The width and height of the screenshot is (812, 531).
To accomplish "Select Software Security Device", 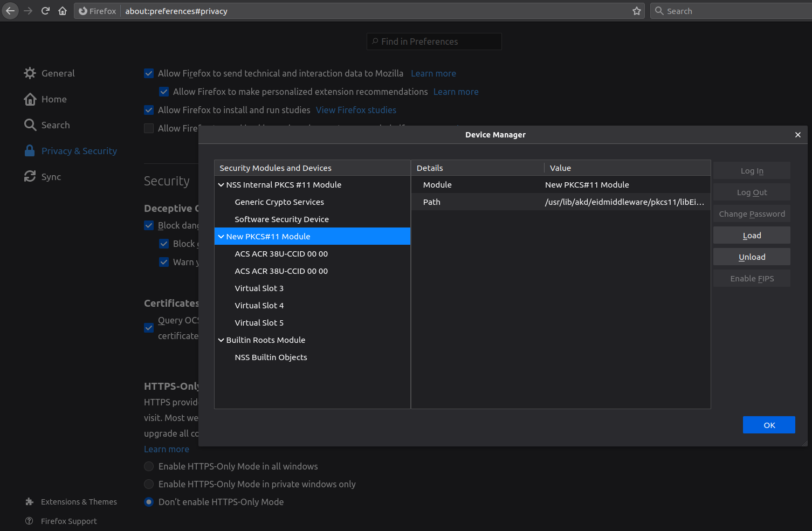I will (x=312, y=219).
